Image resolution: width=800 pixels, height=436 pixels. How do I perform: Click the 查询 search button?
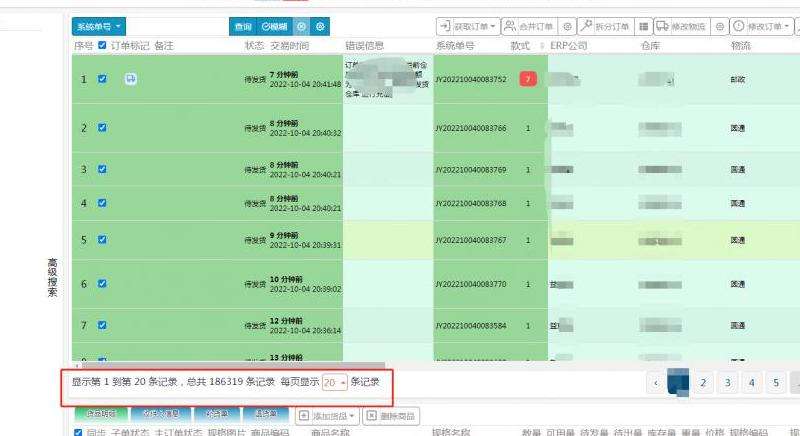coord(242,26)
